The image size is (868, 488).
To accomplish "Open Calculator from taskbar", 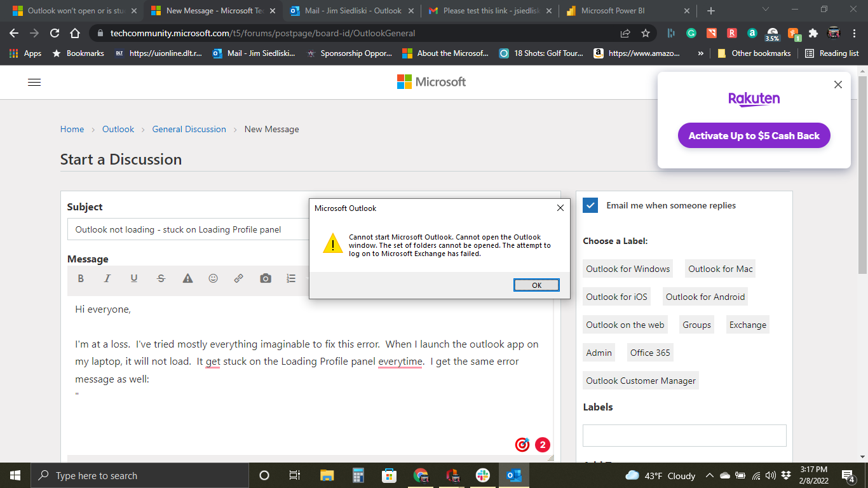I will (358, 475).
